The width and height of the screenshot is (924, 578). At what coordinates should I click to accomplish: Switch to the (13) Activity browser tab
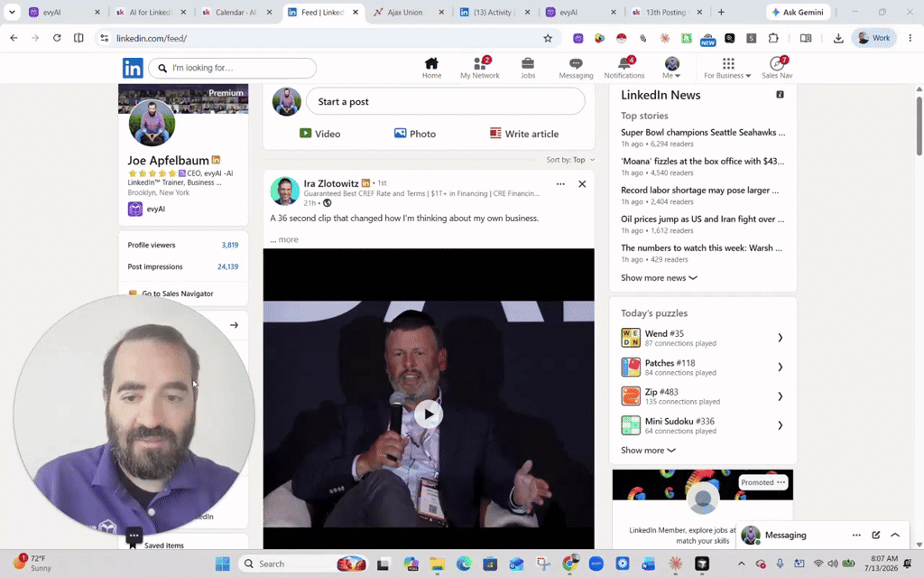pos(495,12)
